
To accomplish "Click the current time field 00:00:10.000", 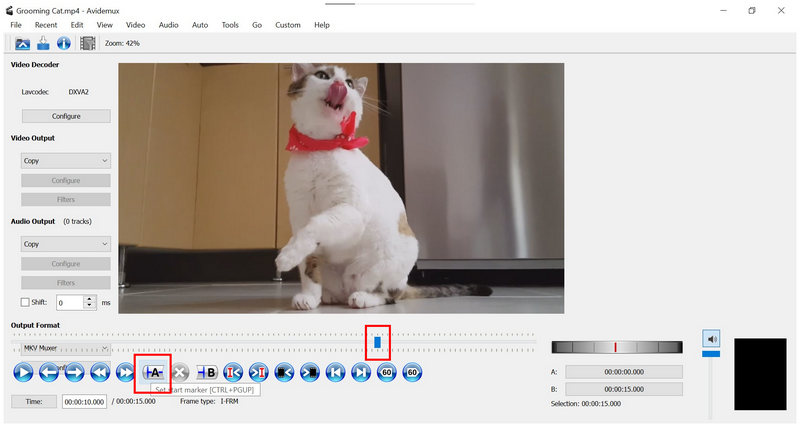I will (x=85, y=402).
